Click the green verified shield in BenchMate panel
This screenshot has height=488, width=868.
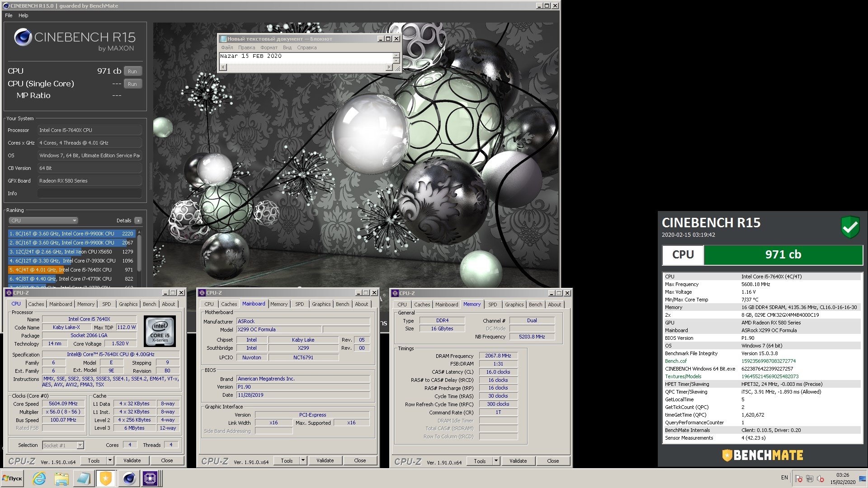coord(850,227)
